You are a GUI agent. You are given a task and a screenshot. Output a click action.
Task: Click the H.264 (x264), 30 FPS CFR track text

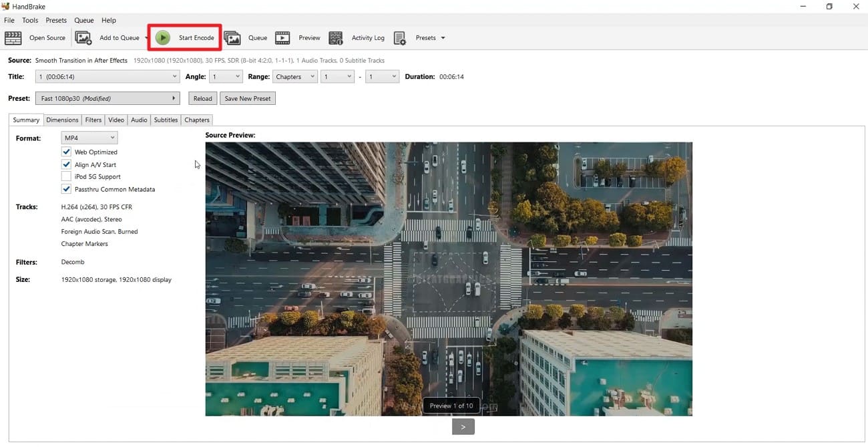[97, 207]
